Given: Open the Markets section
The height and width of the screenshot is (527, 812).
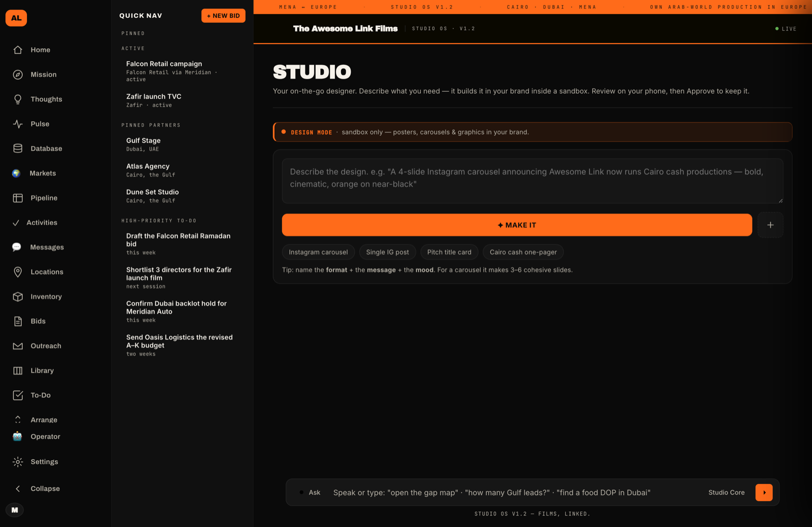Looking at the screenshot, I should (43, 173).
